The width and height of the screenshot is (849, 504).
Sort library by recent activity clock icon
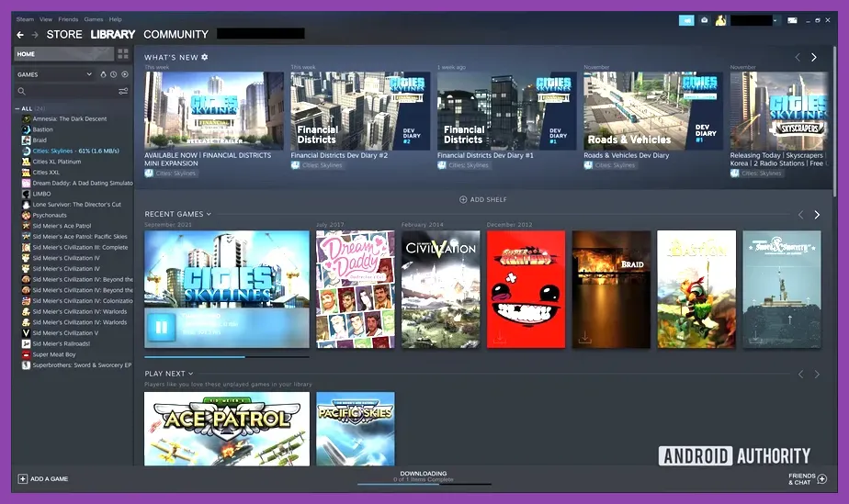(x=114, y=74)
